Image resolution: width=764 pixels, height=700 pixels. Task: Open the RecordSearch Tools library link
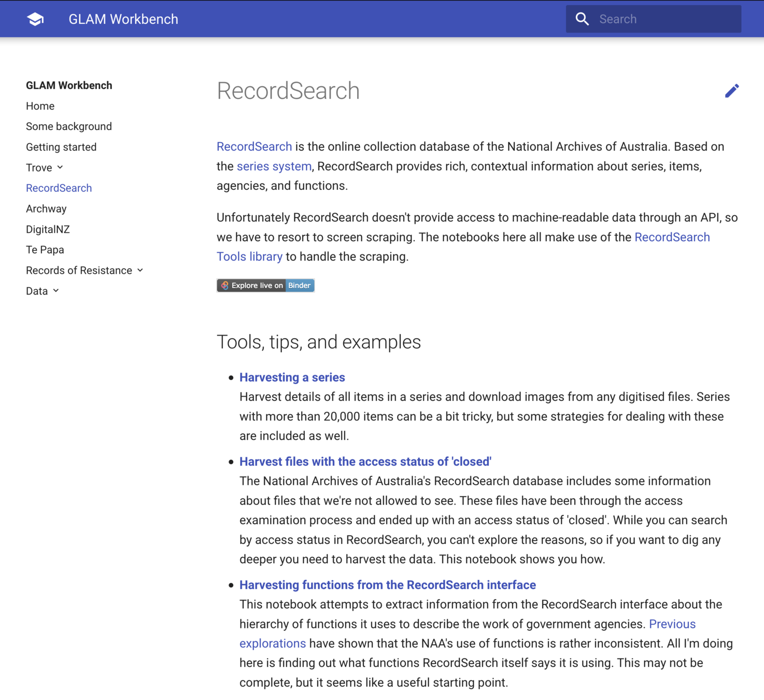[463, 247]
